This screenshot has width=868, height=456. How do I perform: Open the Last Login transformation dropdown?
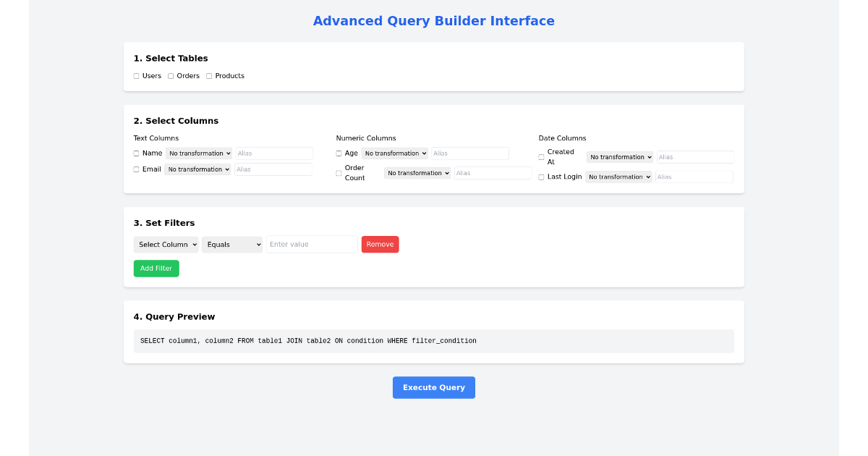click(618, 177)
